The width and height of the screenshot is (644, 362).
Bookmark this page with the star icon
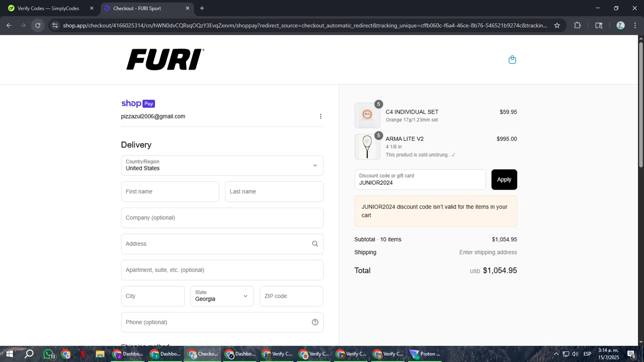tap(557, 25)
